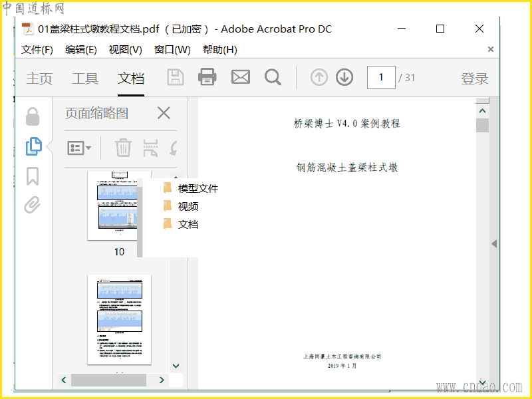Click the security lock icon in sidebar
This screenshot has width=532, height=399.
coord(33,116)
